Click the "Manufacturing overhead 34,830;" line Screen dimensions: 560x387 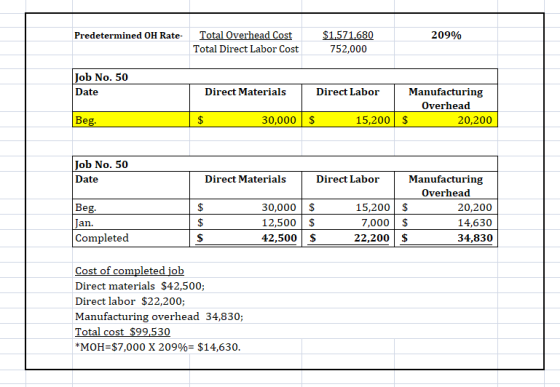(159, 317)
